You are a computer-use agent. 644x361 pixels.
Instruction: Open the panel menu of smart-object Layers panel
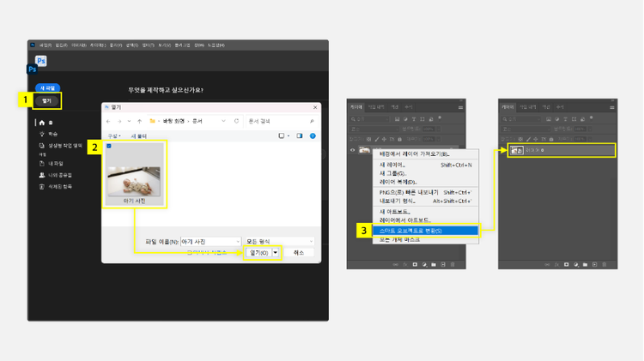612,107
